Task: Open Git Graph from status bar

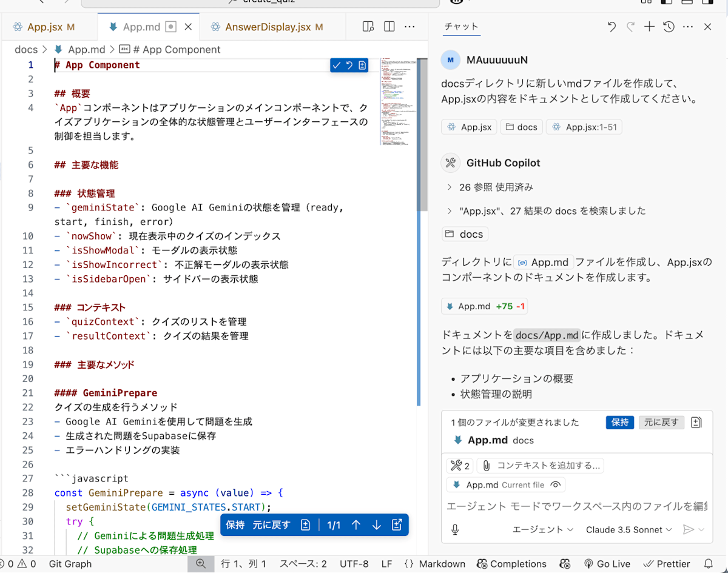Action: [x=70, y=564]
